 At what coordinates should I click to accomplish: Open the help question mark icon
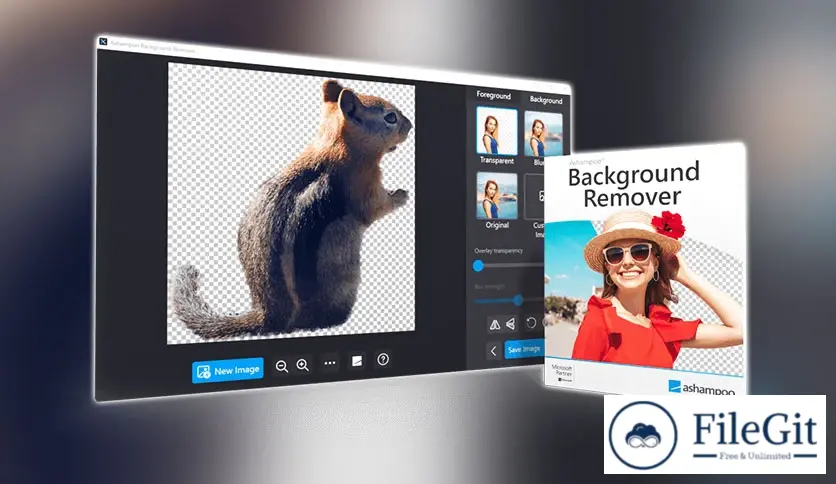383,359
